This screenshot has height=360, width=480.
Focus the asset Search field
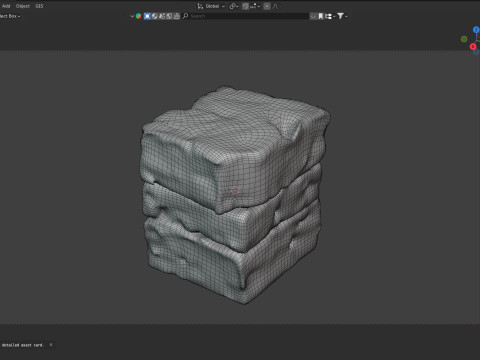[x=249, y=16]
